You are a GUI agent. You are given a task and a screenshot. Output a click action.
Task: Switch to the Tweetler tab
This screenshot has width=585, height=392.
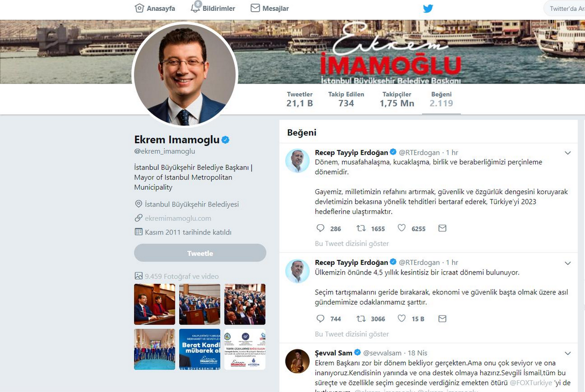coord(300,99)
